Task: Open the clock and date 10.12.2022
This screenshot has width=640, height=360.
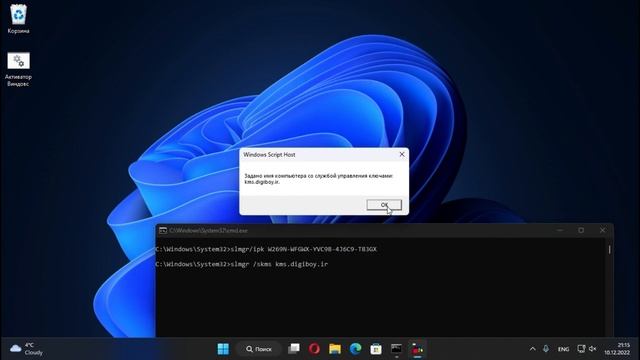Action: 618,349
